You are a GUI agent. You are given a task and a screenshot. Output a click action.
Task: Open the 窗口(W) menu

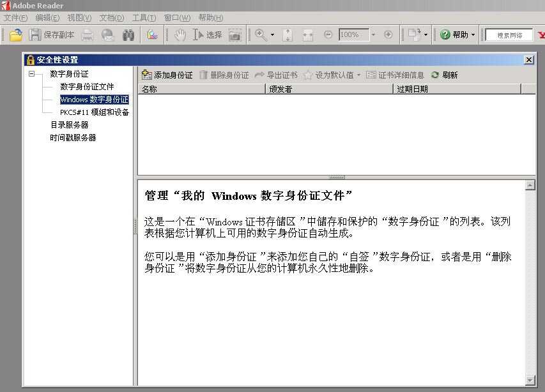177,18
